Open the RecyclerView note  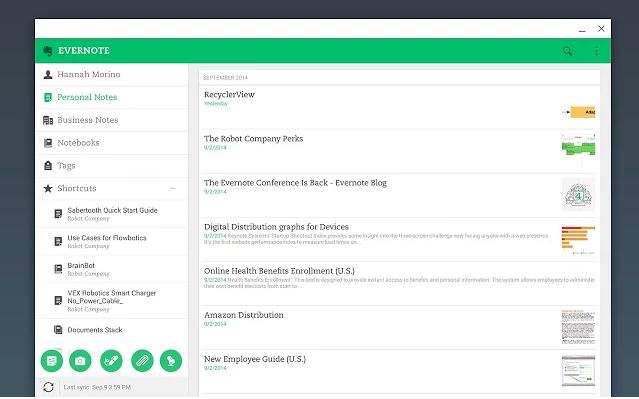tap(399, 107)
